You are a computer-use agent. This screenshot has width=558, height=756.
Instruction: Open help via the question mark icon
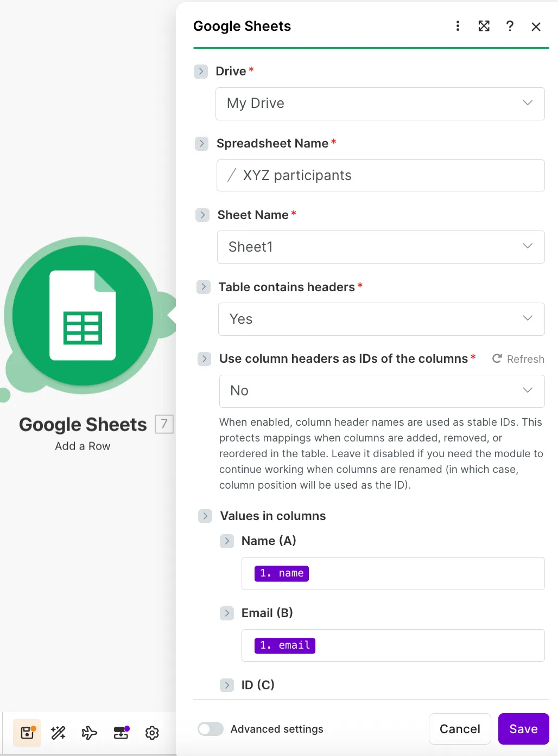(510, 26)
